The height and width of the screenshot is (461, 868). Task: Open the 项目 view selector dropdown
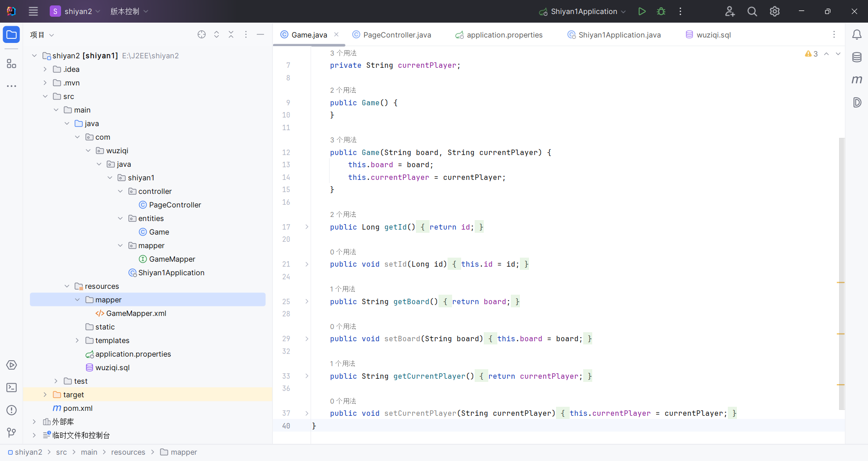coord(42,35)
